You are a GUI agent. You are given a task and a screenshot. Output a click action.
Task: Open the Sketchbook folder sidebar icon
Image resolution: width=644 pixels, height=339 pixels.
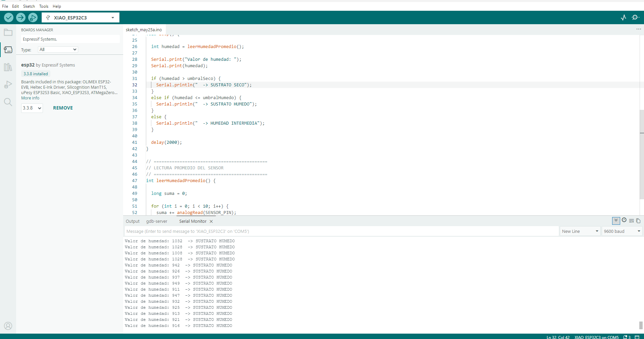8,33
